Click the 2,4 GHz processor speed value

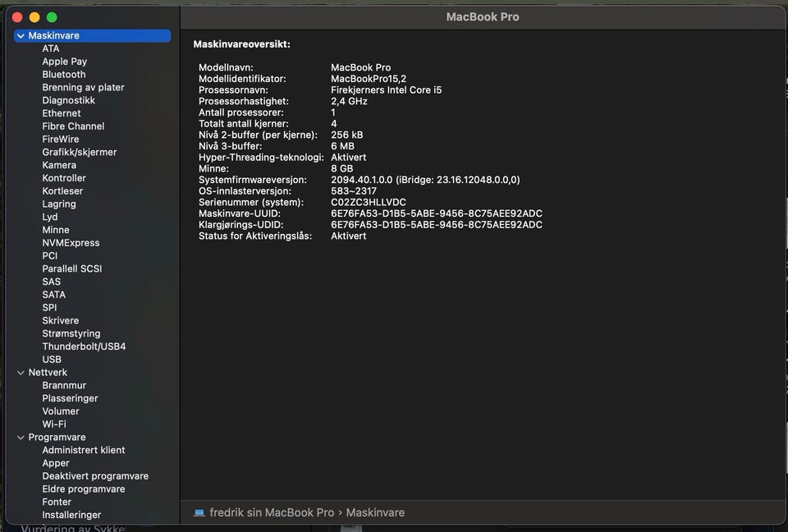(x=349, y=101)
